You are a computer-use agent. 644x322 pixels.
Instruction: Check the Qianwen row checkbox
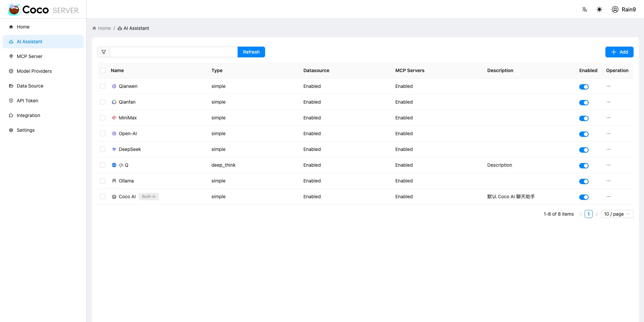pos(103,86)
